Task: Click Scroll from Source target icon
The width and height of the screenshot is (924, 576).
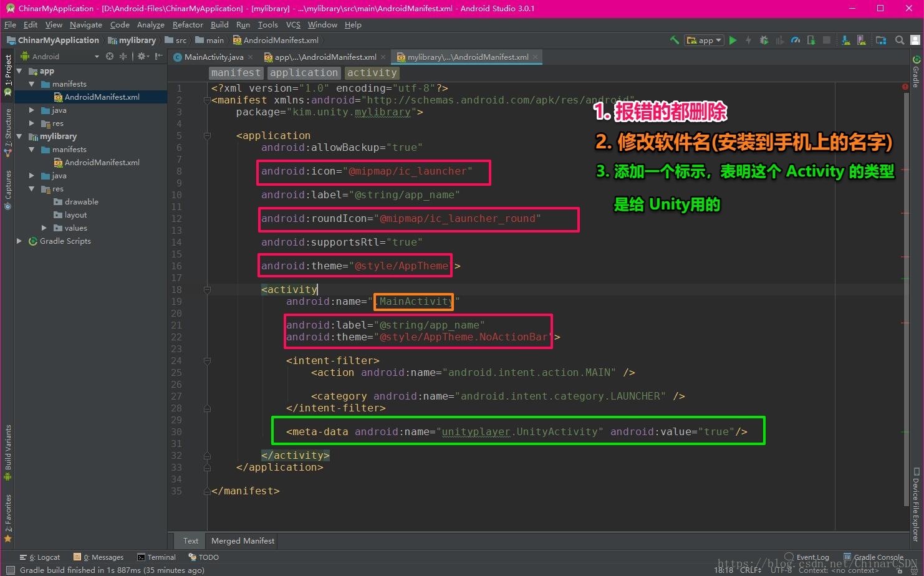Action: (110, 56)
